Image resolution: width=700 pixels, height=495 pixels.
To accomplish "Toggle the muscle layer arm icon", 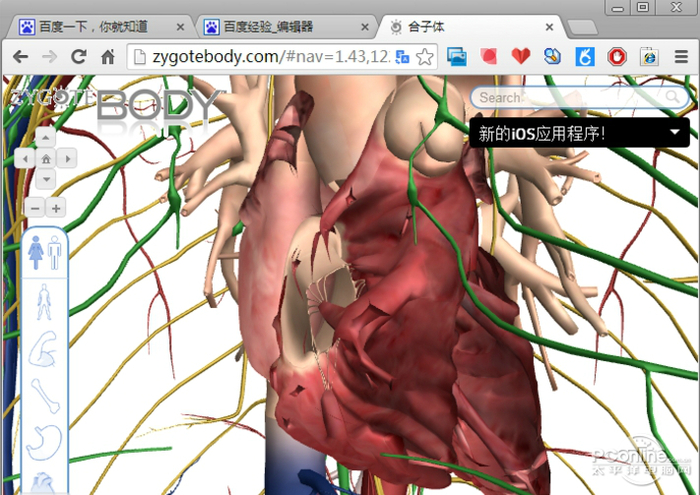I will point(43,349).
